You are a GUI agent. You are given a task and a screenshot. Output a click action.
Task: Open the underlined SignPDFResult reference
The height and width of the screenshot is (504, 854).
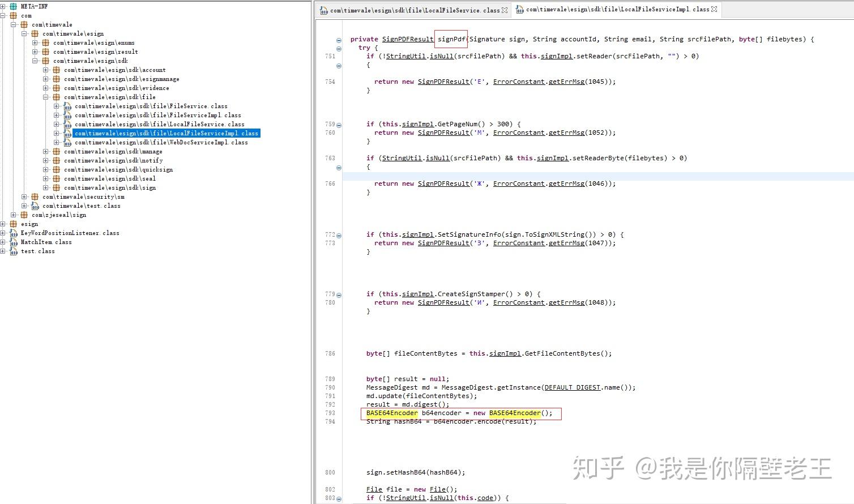(x=408, y=39)
